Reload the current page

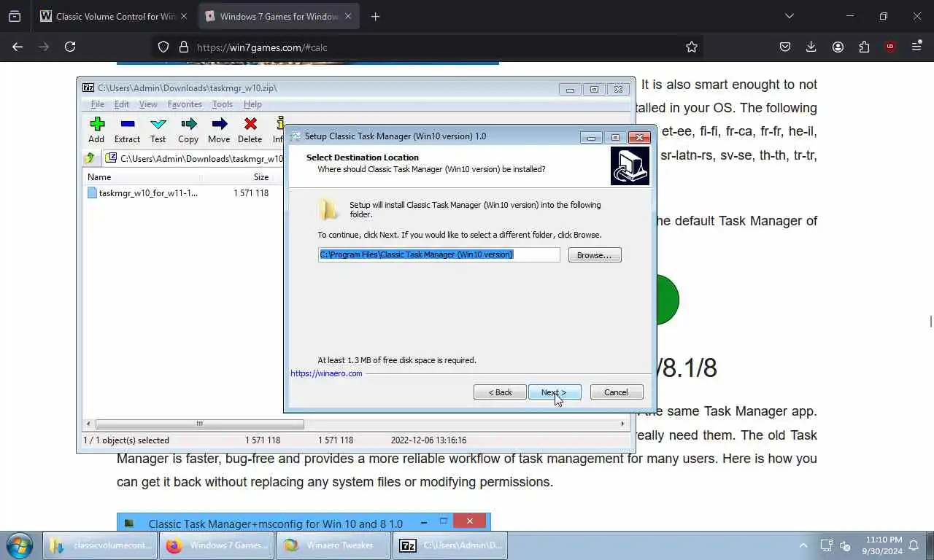[x=70, y=47]
